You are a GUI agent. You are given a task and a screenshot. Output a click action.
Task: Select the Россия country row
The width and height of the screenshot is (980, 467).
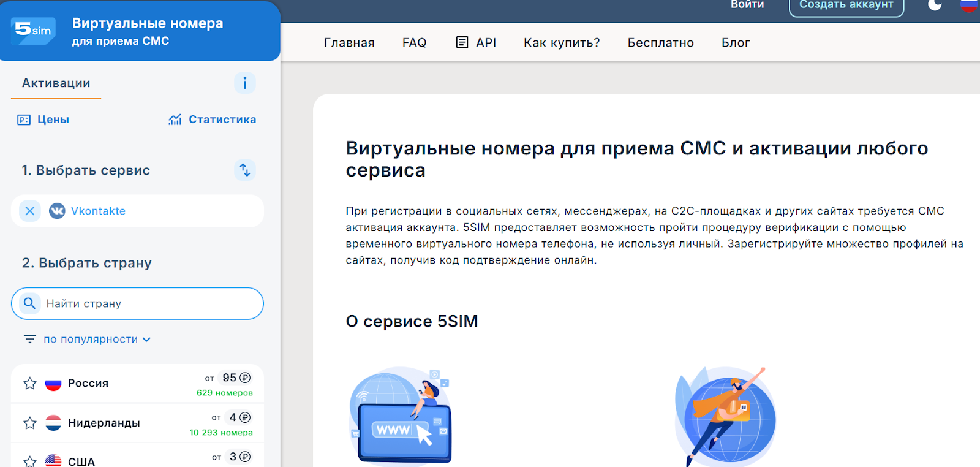pyautogui.click(x=137, y=384)
